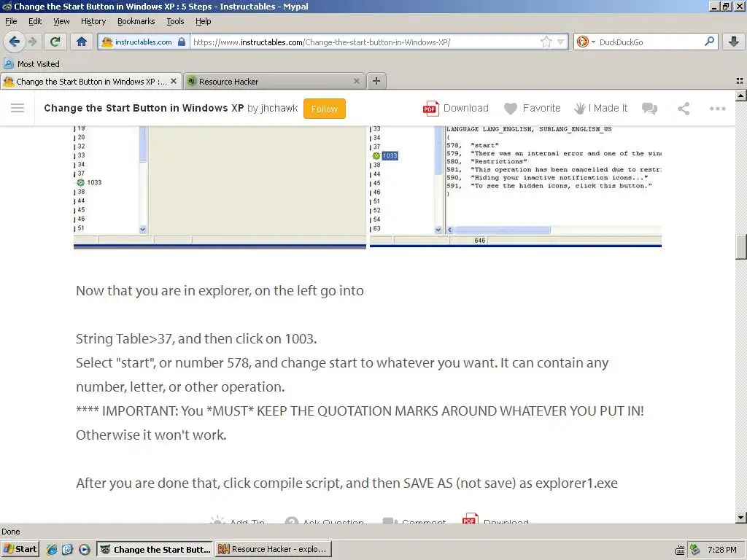Favorite this instructable with heart icon

532,109
